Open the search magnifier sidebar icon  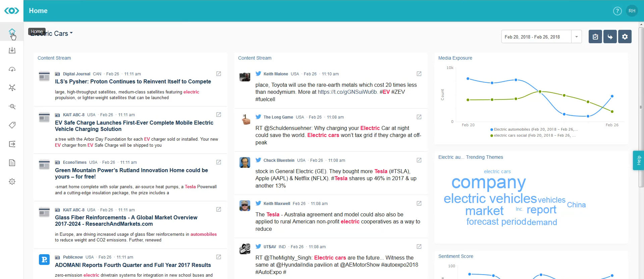(x=12, y=107)
